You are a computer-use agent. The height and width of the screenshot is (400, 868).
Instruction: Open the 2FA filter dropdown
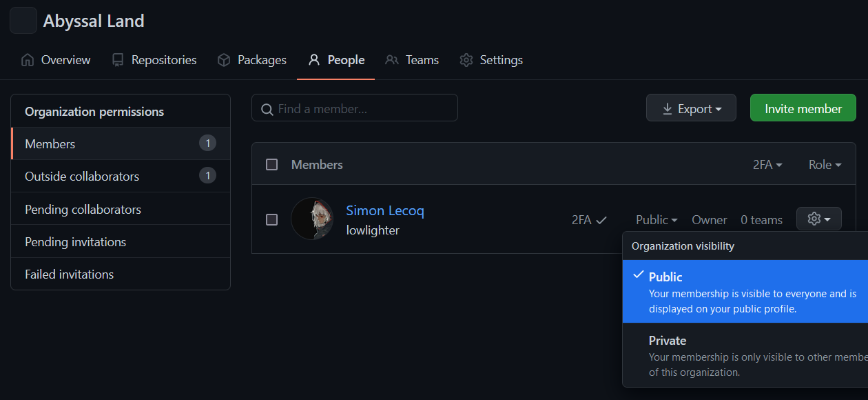(x=767, y=165)
